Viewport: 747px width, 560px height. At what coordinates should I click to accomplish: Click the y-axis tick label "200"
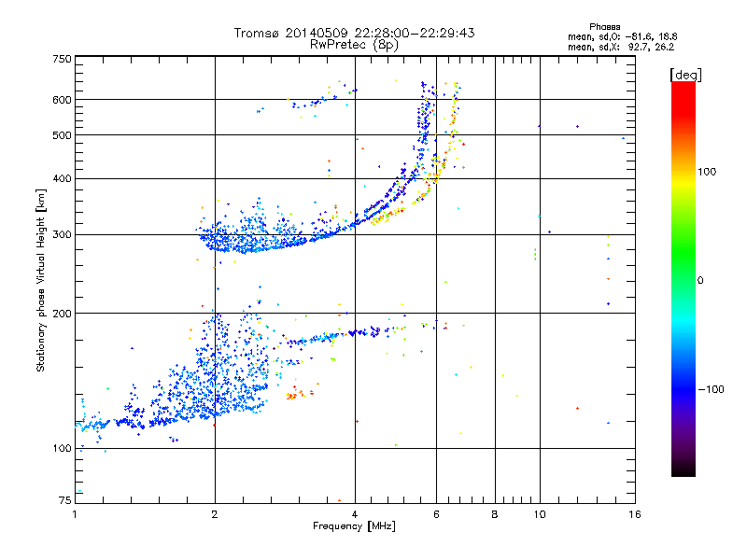pyautogui.click(x=62, y=314)
